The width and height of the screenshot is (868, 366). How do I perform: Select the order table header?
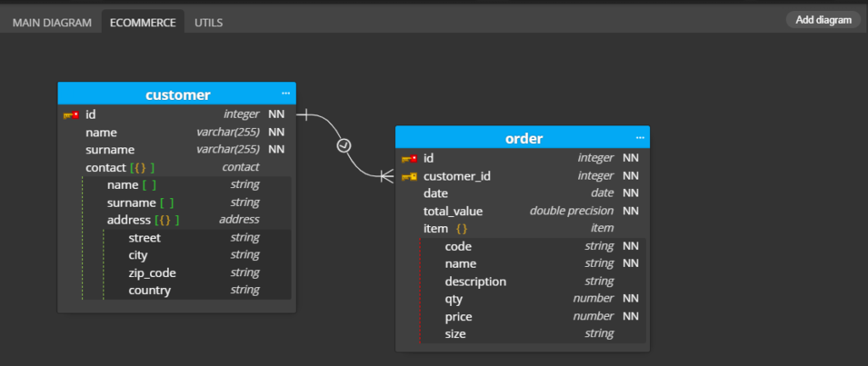[x=522, y=137]
